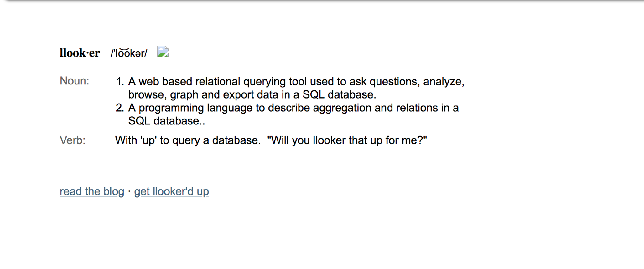Click the list number "1." marker
Image resolution: width=644 pixels, height=269 pixels.
tap(120, 82)
